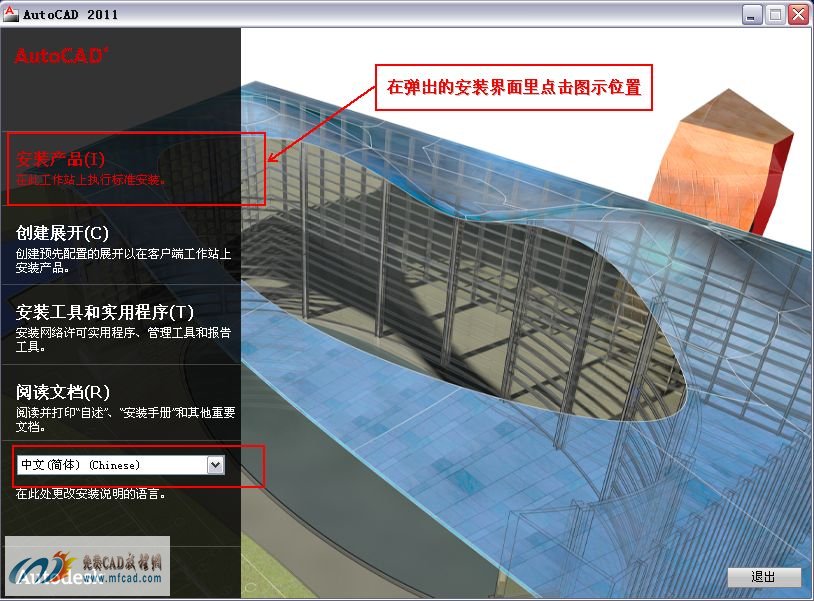
Task: Click text 阅读并打印"自述"、"安装手册"和其他重要
Action: pyautogui.click(x=126, y=413)
